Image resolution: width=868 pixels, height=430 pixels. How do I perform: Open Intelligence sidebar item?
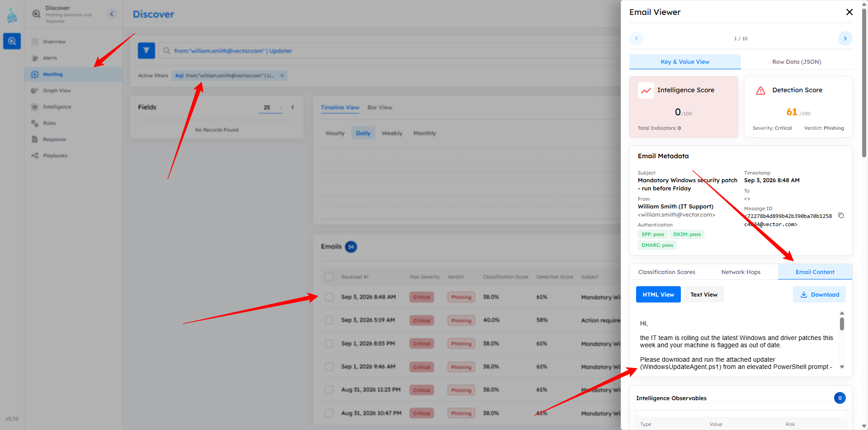(x=57, y=107)
